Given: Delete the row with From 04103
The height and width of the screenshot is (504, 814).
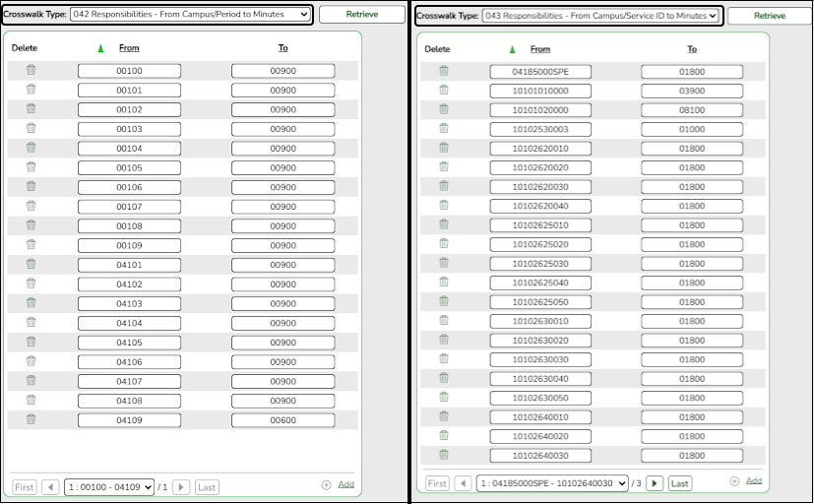Looking at the screenshot, I should [31, 302].
